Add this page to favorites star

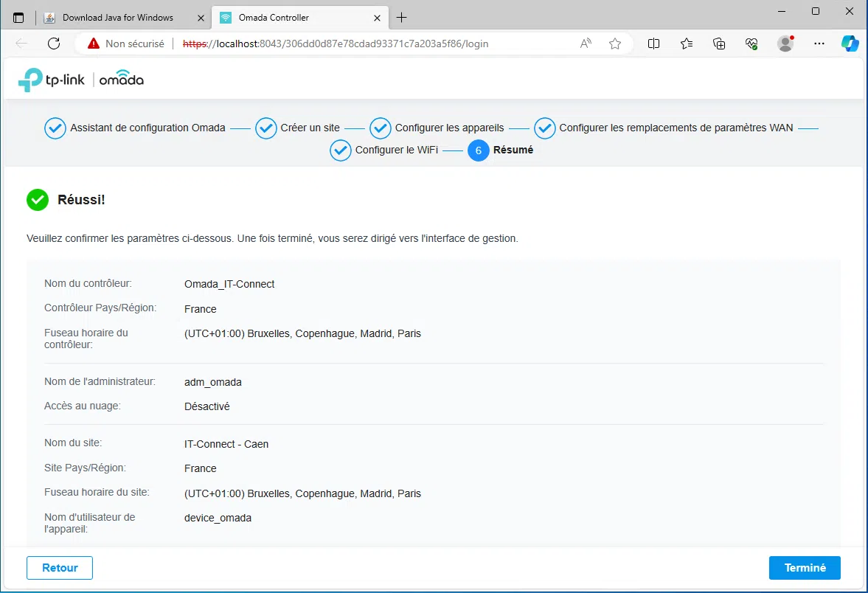point(615,44)
